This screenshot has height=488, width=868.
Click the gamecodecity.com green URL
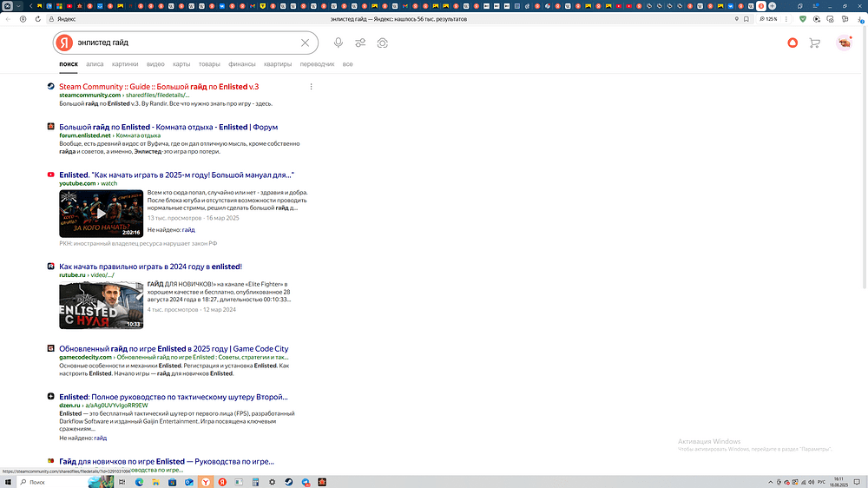pyautogui.click(x=85, y=357)
